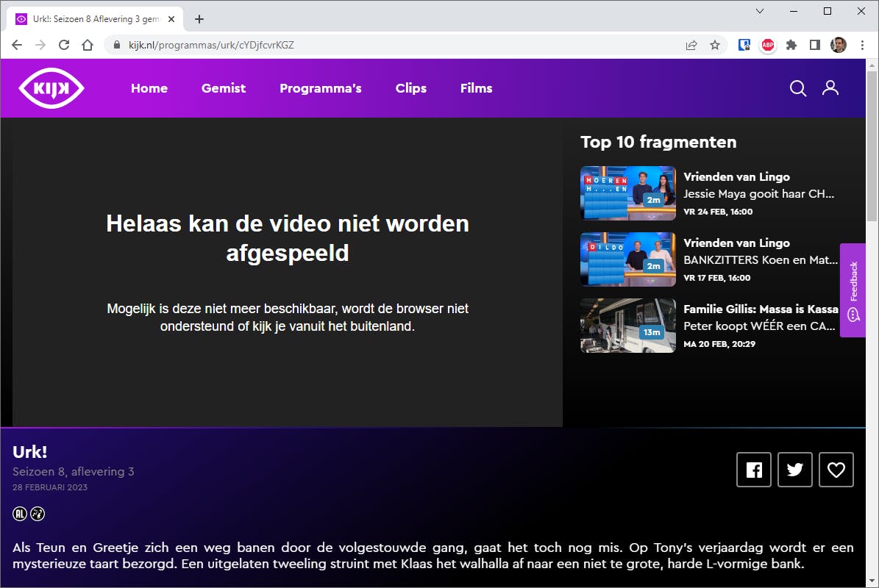Go forward in browser
The image size is (879, 588).
click(40, 45)
